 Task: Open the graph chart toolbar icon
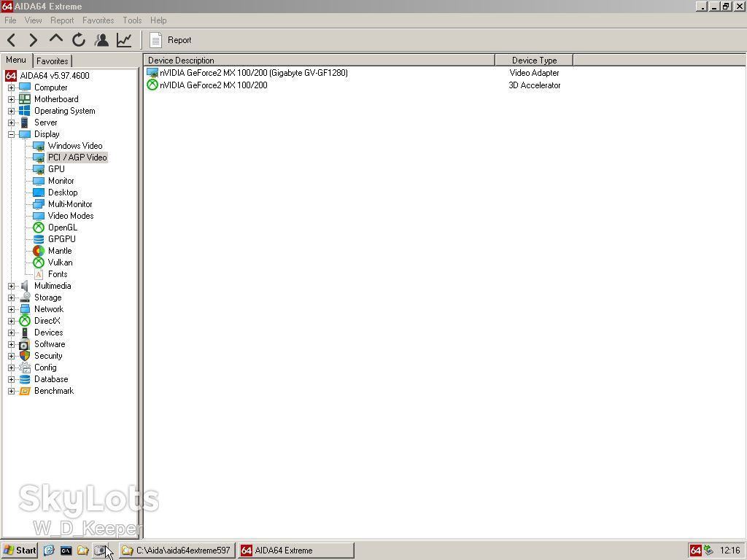[x=124, y=40]
